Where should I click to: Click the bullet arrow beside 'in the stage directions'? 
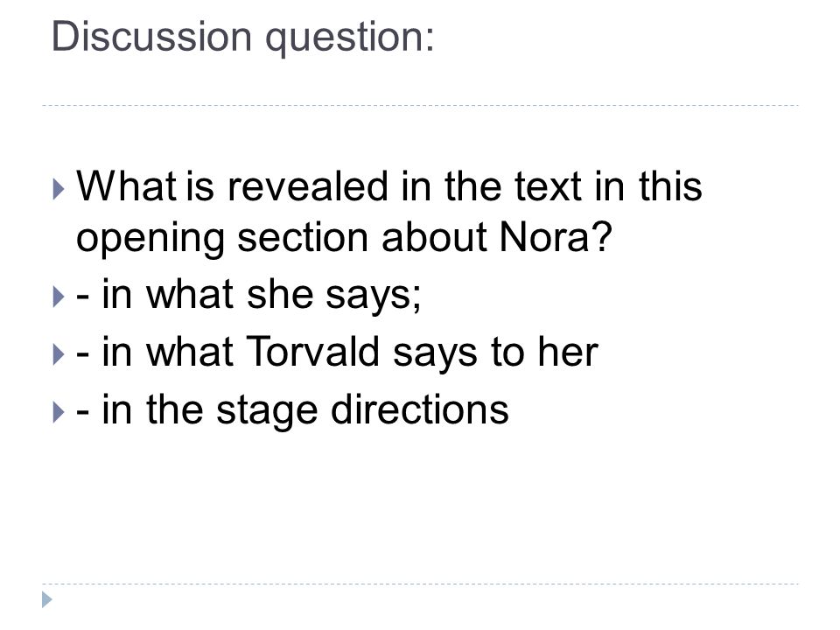click(x=59, y=412)
